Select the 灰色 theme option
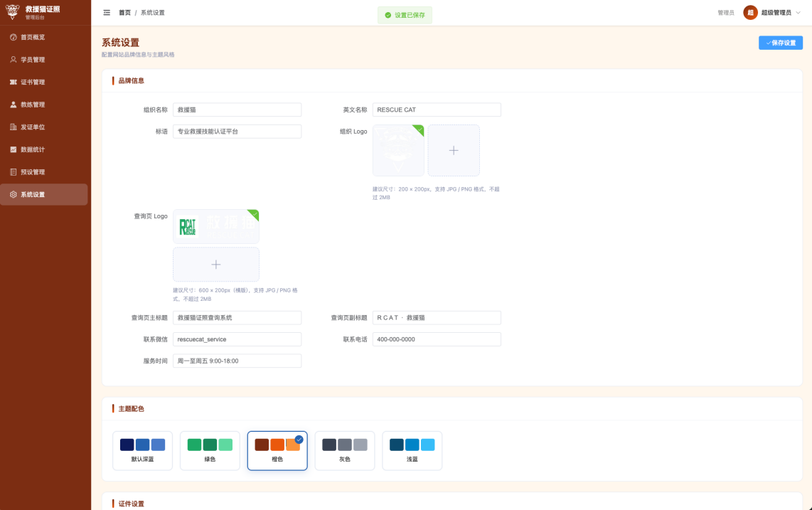This screenshot has height=510, width=812. point(345,450)
